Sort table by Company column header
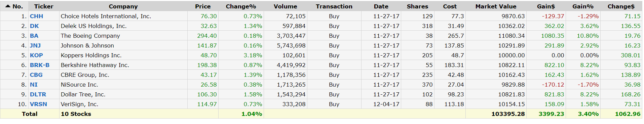The width and height of the screenshot is (644, 124). point(123,6)
